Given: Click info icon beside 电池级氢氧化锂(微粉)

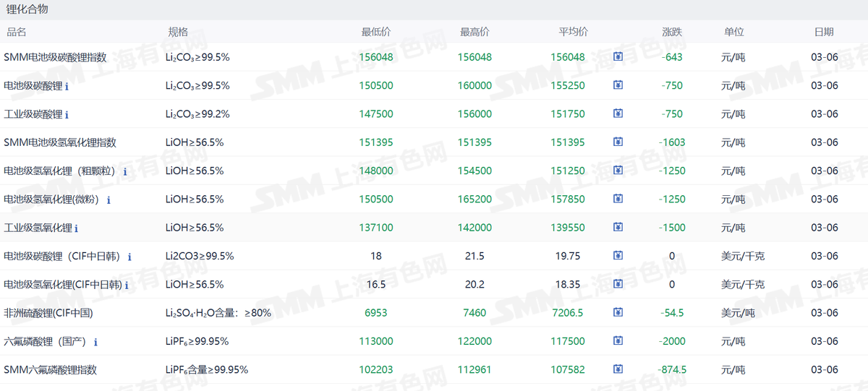Looking at the screenshot, I should click(109, 199).
